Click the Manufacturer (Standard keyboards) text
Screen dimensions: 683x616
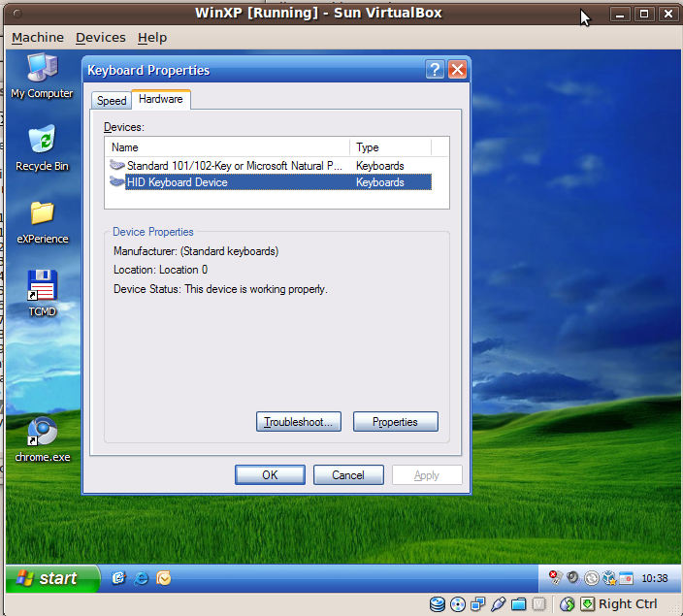(196, 251)
